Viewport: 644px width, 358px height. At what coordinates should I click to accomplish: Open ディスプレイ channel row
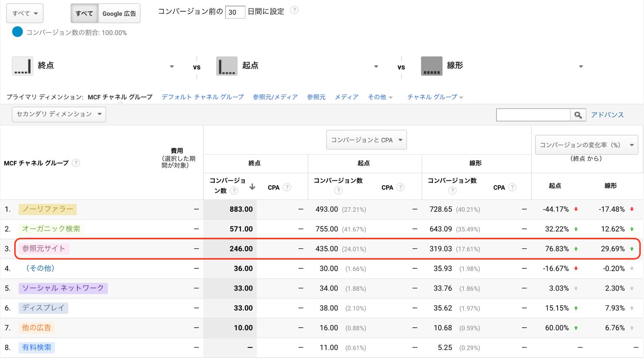click(43, 308)
